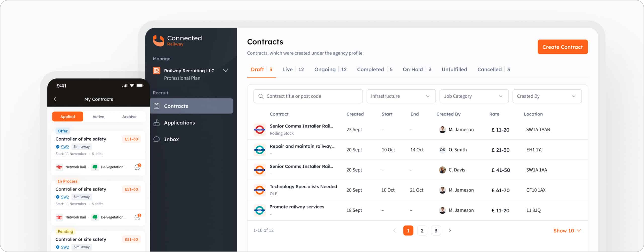Open SW2 link in Offer card

pos(65,147)
